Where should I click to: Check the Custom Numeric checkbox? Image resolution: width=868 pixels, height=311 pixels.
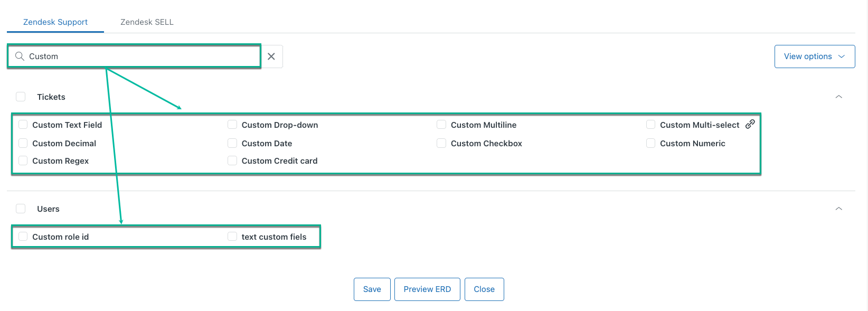pos(651,143)
